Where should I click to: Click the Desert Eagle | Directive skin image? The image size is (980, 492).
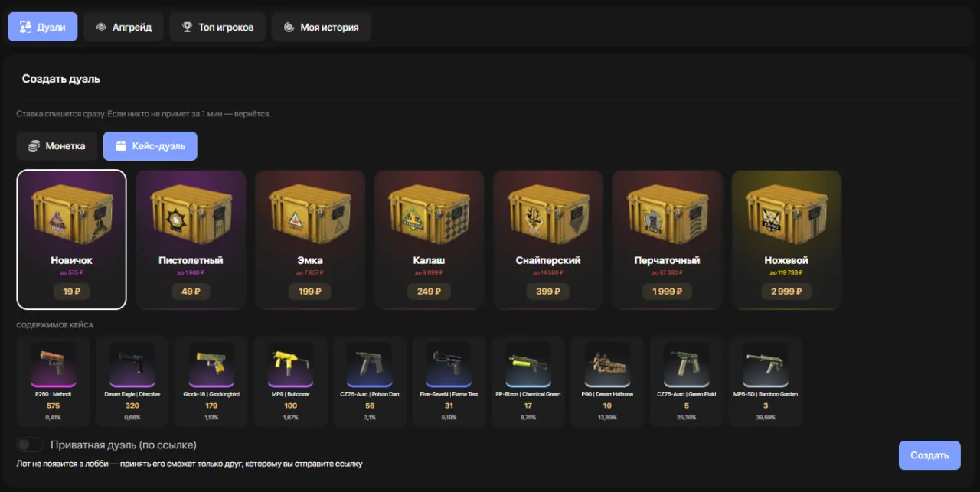click(132, 364)
